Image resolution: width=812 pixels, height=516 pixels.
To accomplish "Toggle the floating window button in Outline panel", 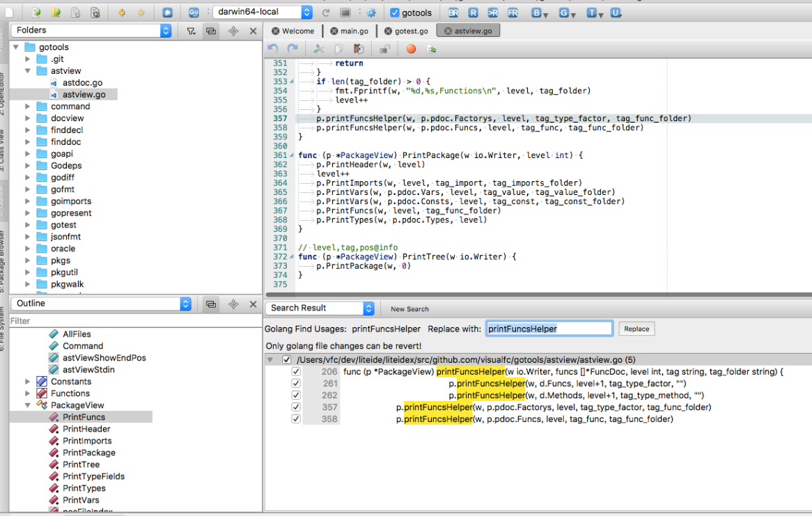I will 211,304.
